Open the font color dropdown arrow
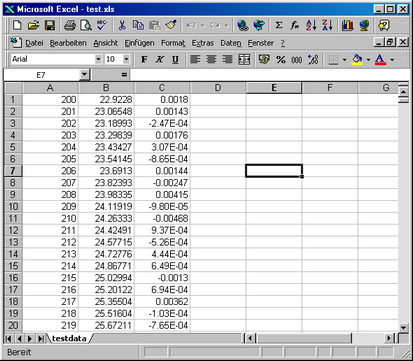 [x=392, y=60]
